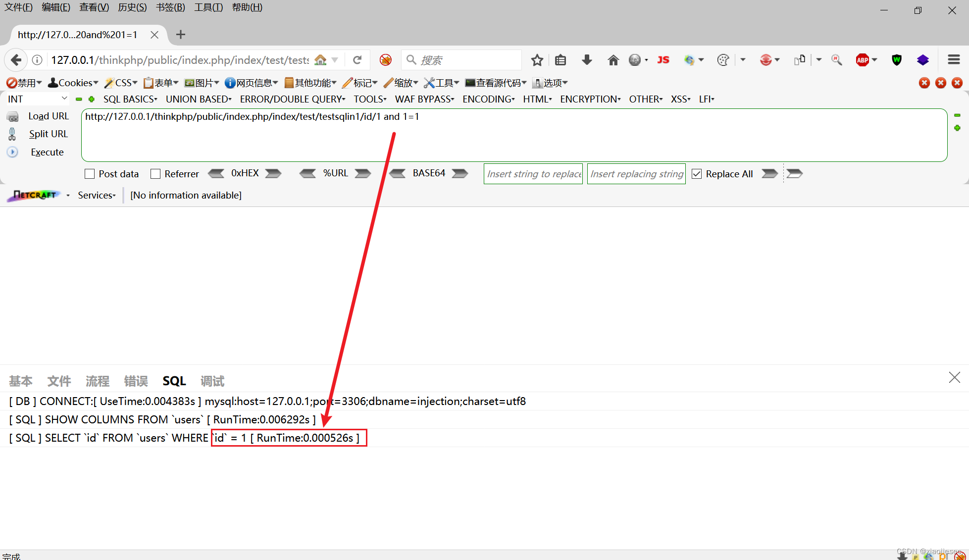
Task: Click the Split URL button
Action: click(x=48, y=134)
